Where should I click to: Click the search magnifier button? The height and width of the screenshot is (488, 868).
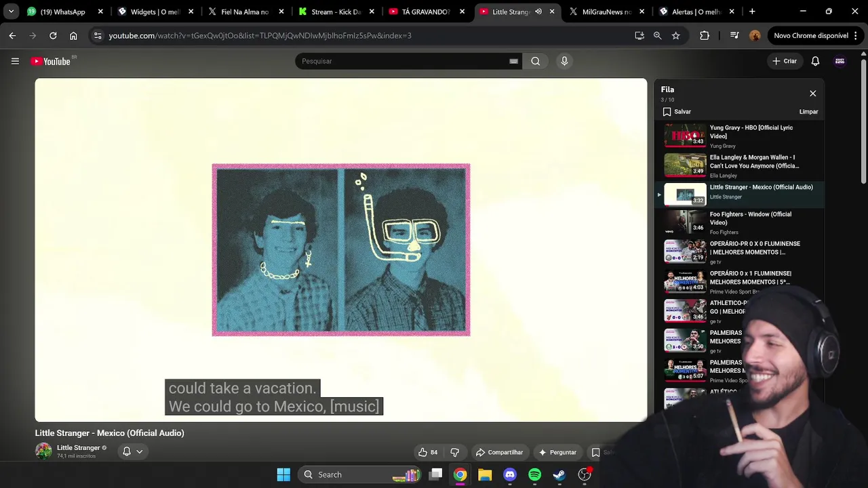[x=536, y=61]
